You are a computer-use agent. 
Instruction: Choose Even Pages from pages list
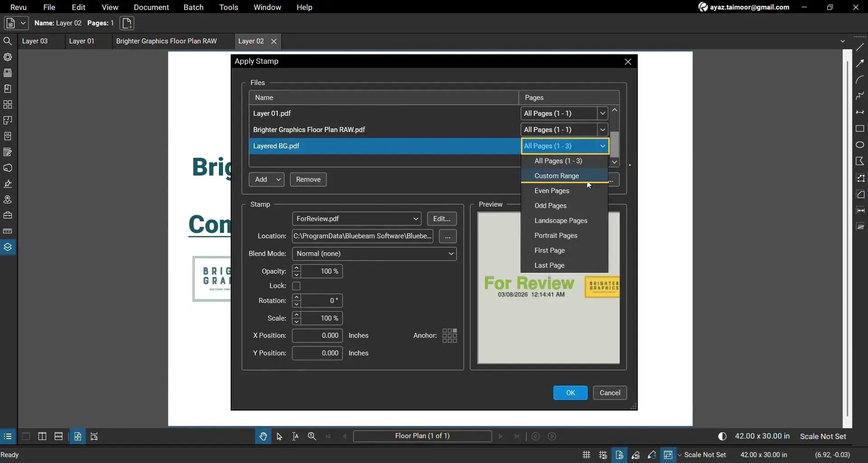[564, 191]
